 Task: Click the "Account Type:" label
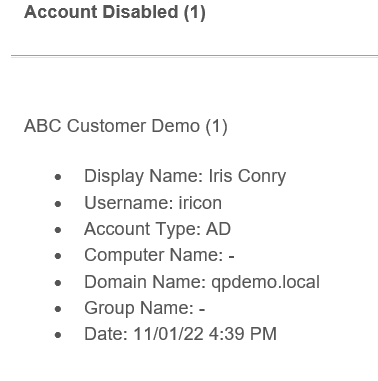[x=142, y=229]
